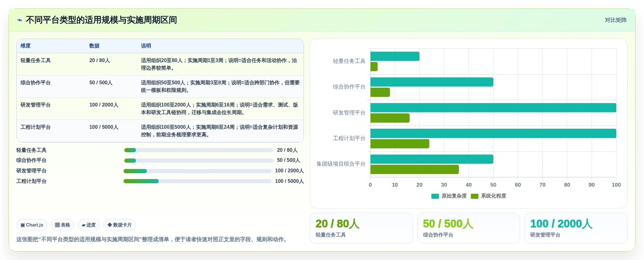644x260 pixels.
Task: Click the title 不同平台类型的适用规模与实施周期区间
Action: pos(101,20)
